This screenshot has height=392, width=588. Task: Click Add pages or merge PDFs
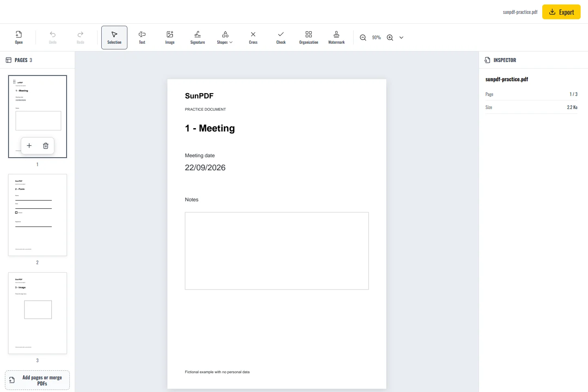coord(37,380)
